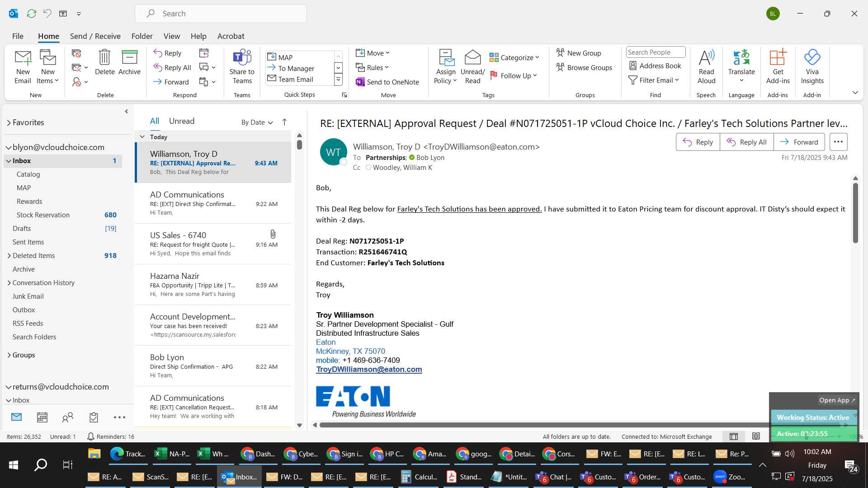Open the File menu
Screen dimensions: 868x488
(x=18, y=36)
